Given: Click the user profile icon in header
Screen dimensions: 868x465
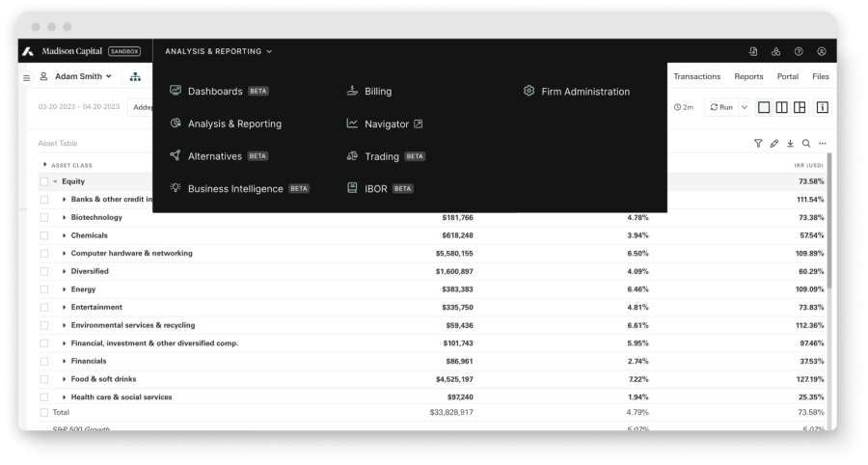Looking at the screenshot, I should tap(822, 51).
